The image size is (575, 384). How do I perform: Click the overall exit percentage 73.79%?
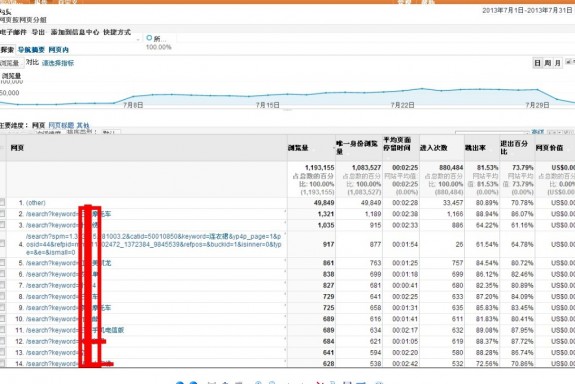coord(523,168)
